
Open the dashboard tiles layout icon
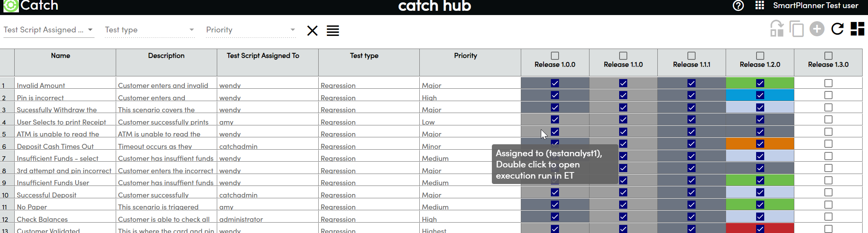point(857,29)
